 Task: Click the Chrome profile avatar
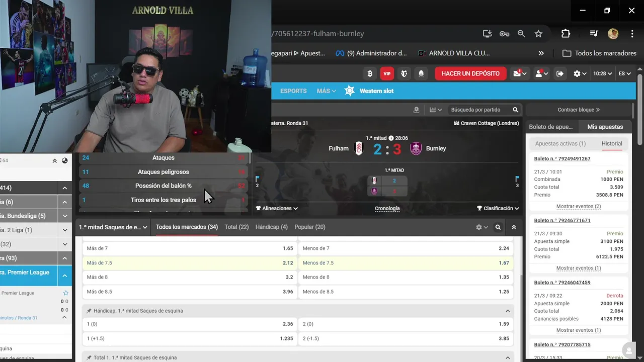click(613, 34)
